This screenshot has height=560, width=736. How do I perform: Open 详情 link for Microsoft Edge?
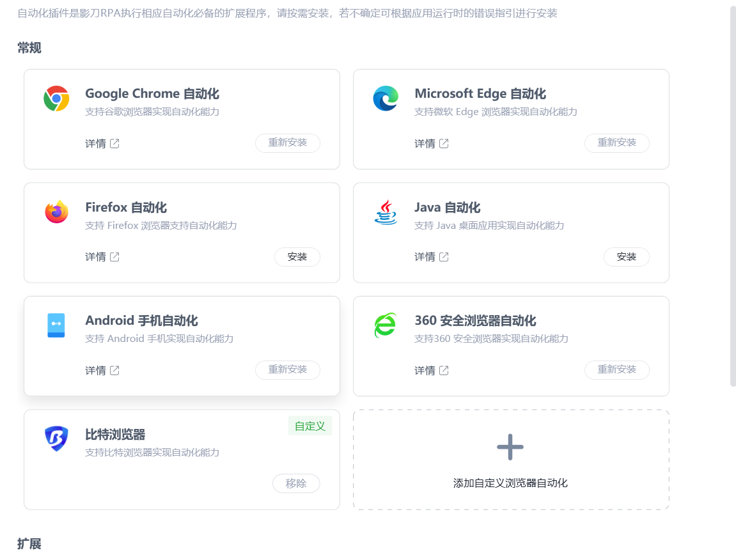pyautogui.click(x=425, y=144)
